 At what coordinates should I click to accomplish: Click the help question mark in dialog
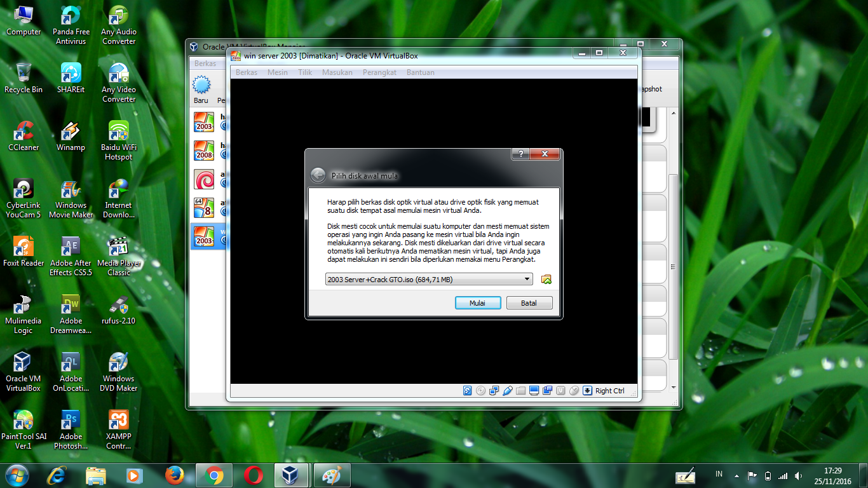(x=520, y=154)
